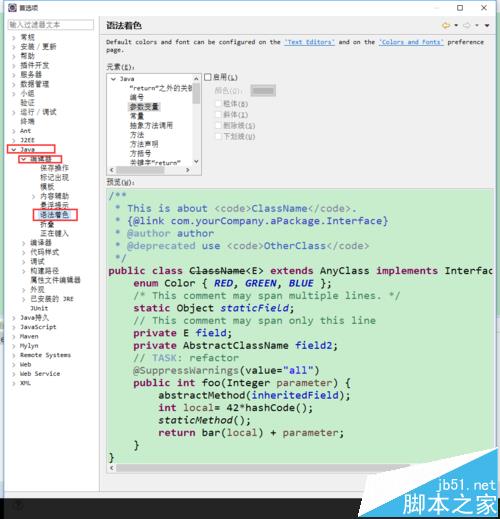Select 标记出现 in the tree
The image size is (500, 519).
(54, 177)
